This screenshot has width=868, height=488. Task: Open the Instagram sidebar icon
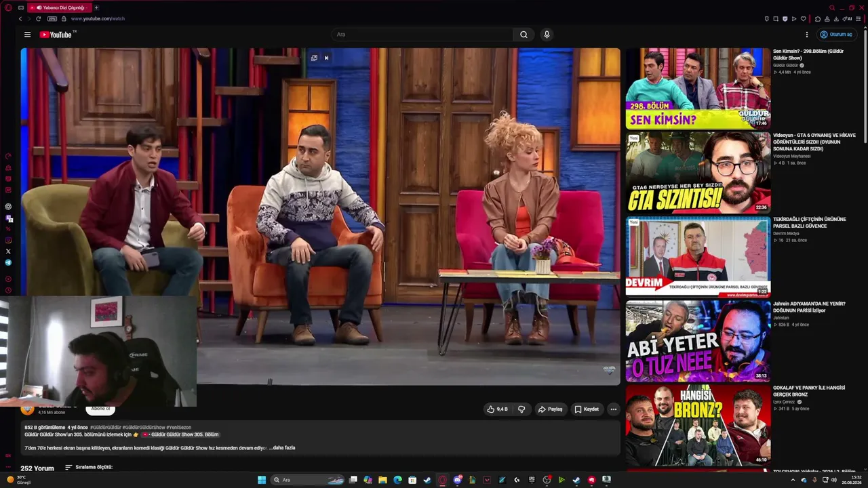tap(8, 240)
